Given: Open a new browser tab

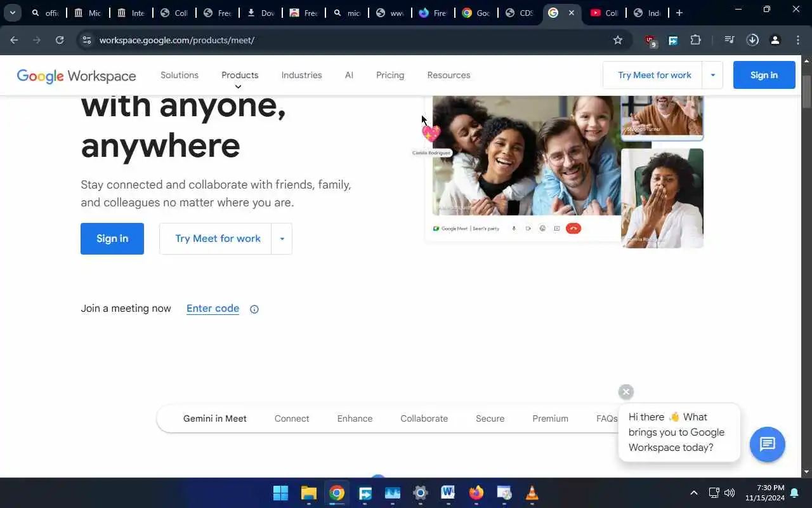Looking at the screenshot, I should (679, 13).
